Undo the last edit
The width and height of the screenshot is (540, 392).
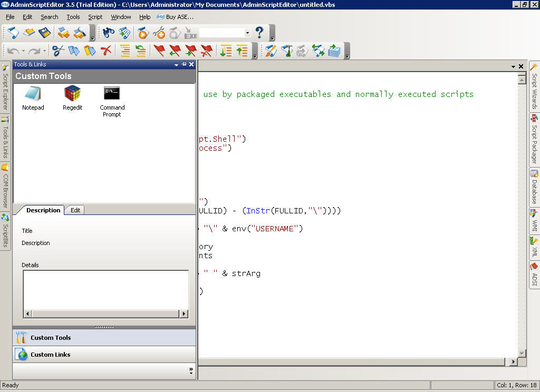pyautogui.click(x=13, y=51)
